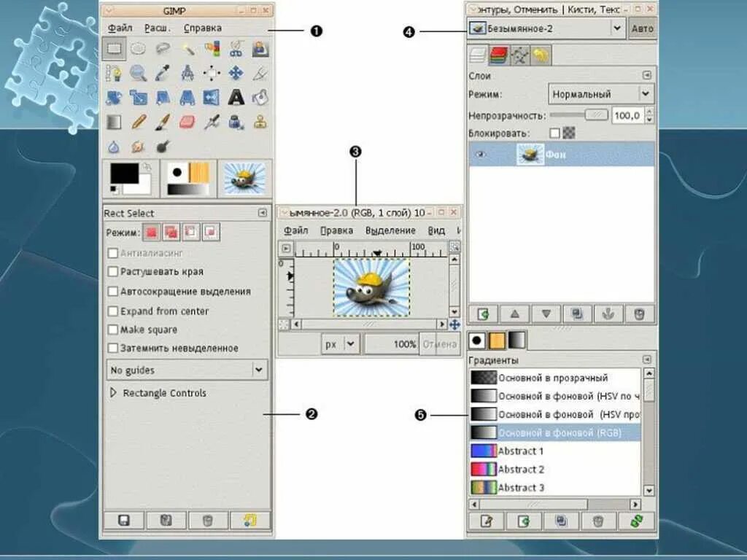
Task: Pick the Fuzzy Select magic wand tool
Action: tap(187, 49)
